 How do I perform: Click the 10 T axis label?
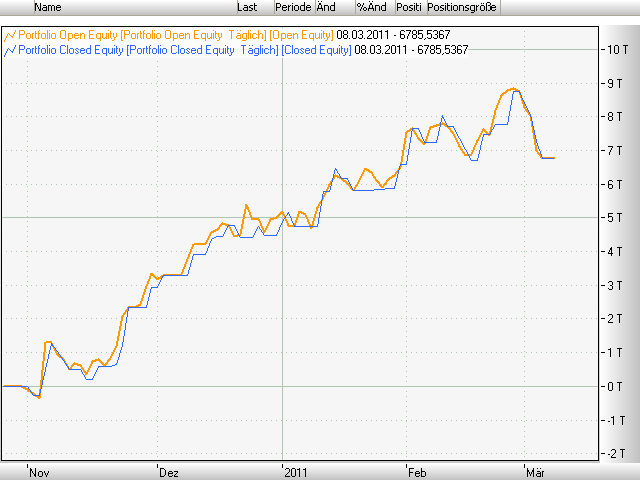[x=618, y=50]
